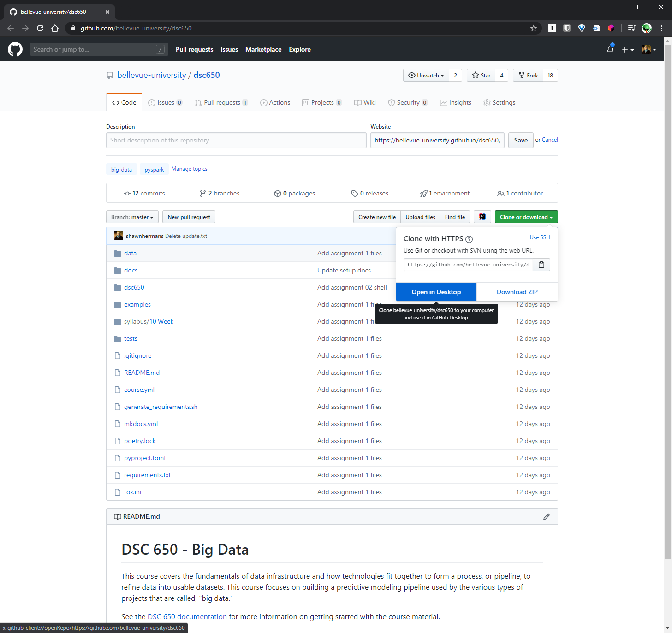Open the user avatar profile menu
This screenshot has height=633, width=672.
[649, 50]
